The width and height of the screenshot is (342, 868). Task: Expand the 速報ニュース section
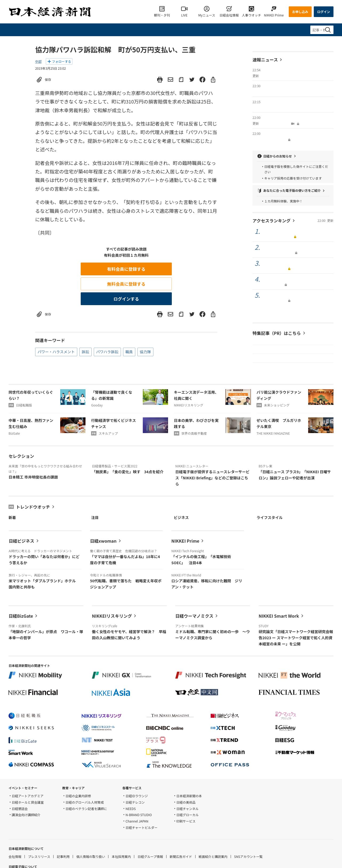(267, 60)
